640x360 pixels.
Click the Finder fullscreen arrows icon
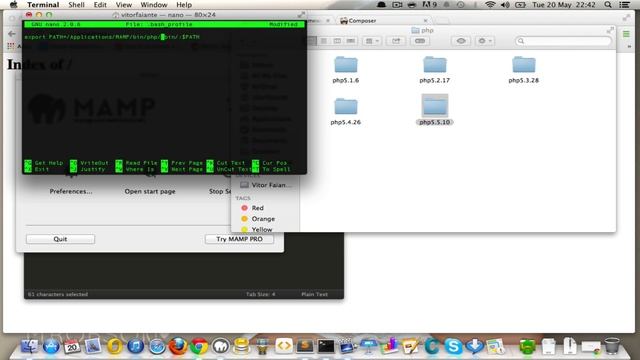610,30
